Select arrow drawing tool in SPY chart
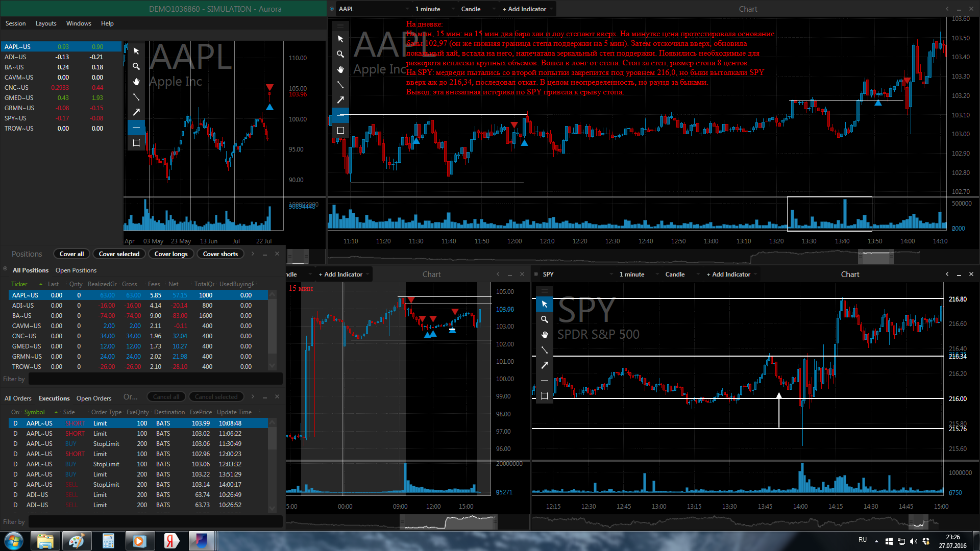 (545, 365)
